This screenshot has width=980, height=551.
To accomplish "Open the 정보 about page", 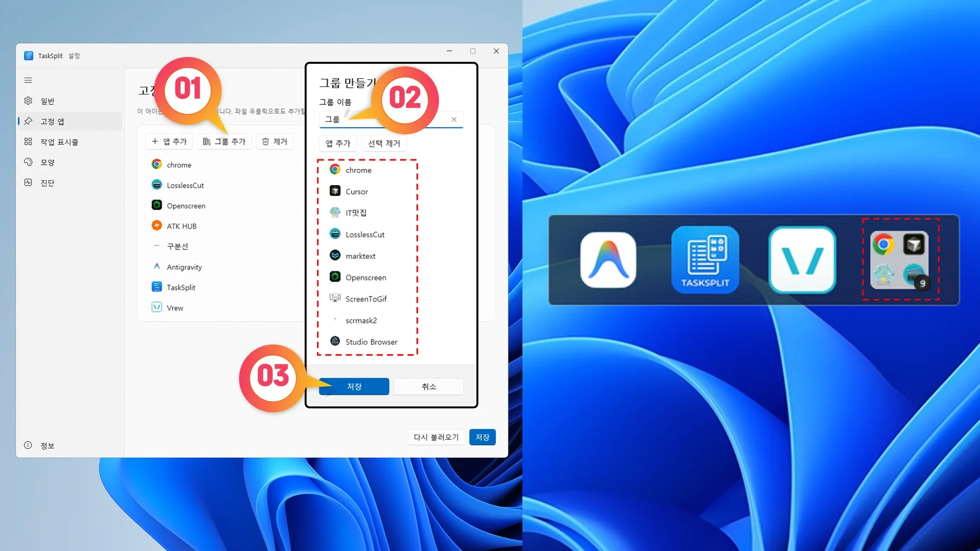I will 70,445.
